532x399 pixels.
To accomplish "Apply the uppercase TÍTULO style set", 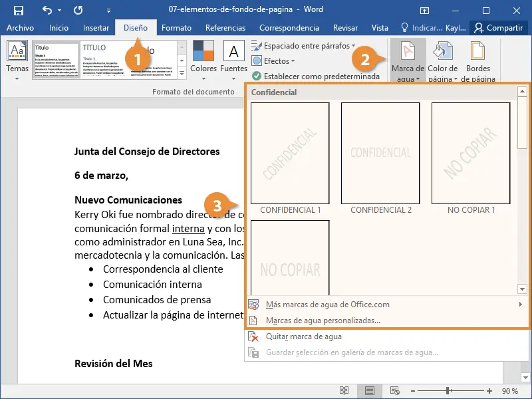I will click(104, 60).
